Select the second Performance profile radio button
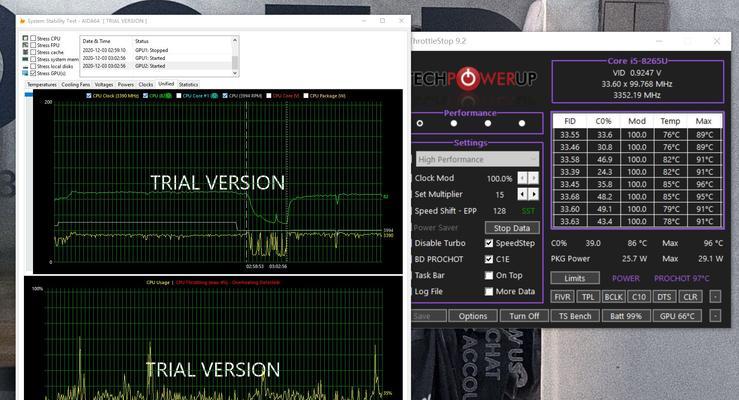 454,123
